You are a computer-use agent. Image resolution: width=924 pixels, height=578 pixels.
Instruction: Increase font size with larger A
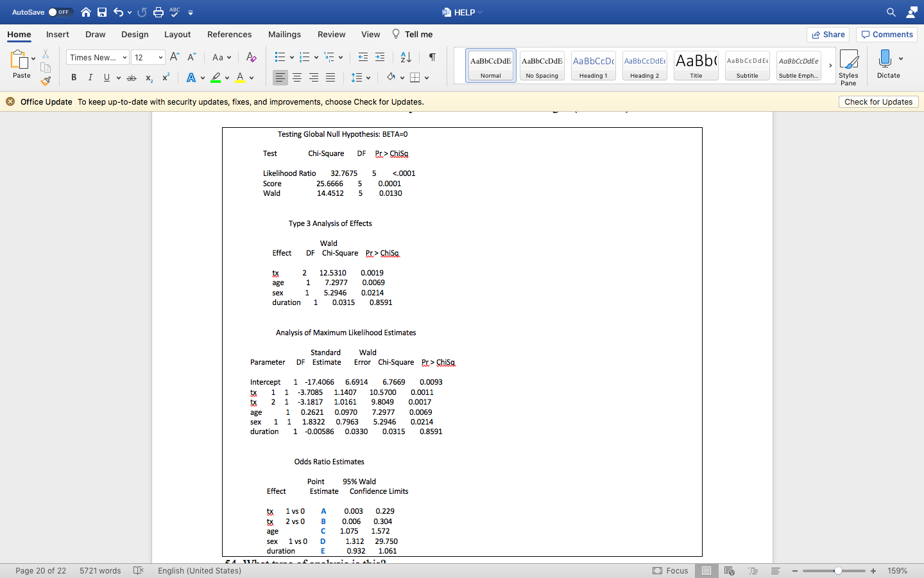pyautogui.click(x=175, y=57)
